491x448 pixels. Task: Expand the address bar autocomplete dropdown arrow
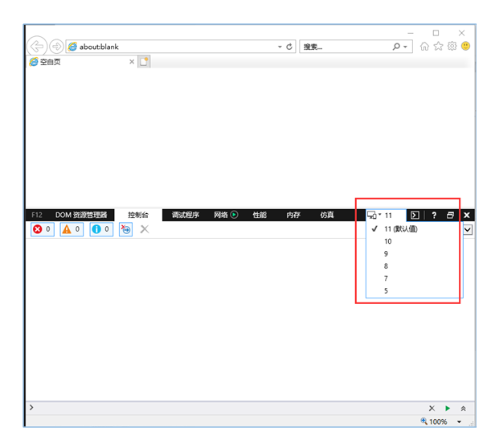coord(280,47)
